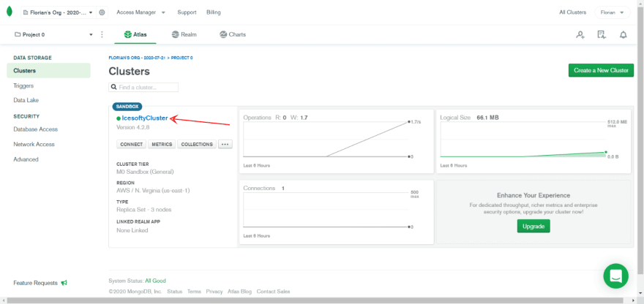Click the green cluster status dot

pos(119,118)
